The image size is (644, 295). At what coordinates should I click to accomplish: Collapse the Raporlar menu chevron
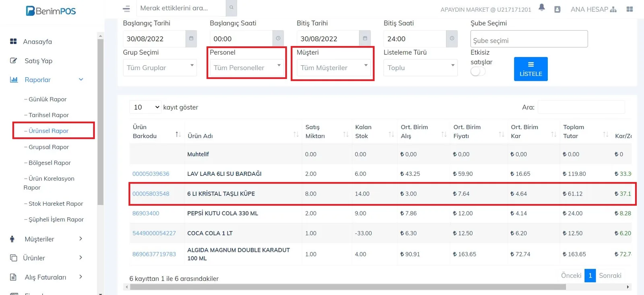[x=81, y=80]
